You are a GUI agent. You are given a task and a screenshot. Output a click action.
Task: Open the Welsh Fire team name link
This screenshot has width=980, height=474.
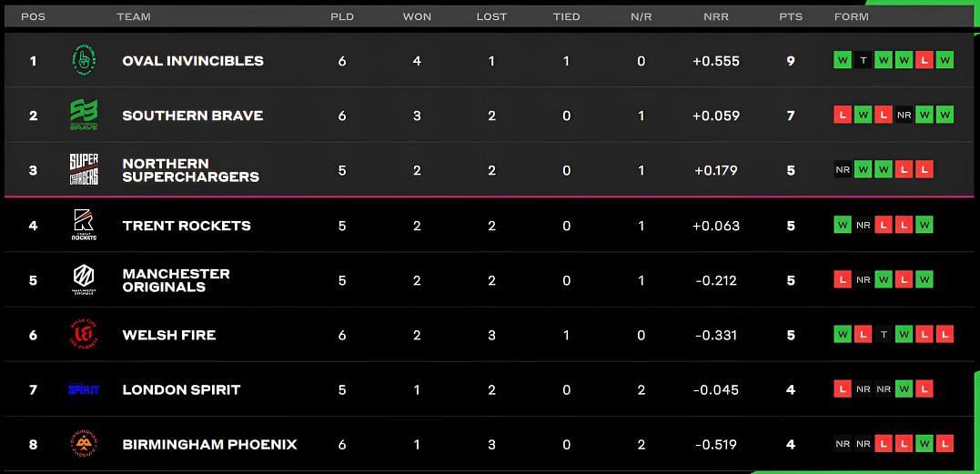pos(169,335)
